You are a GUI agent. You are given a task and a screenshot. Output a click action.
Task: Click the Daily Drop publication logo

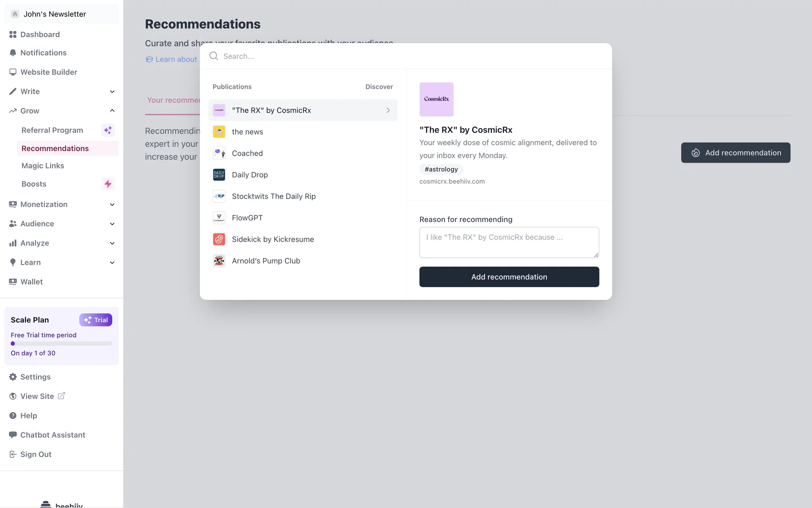(219, 175)
